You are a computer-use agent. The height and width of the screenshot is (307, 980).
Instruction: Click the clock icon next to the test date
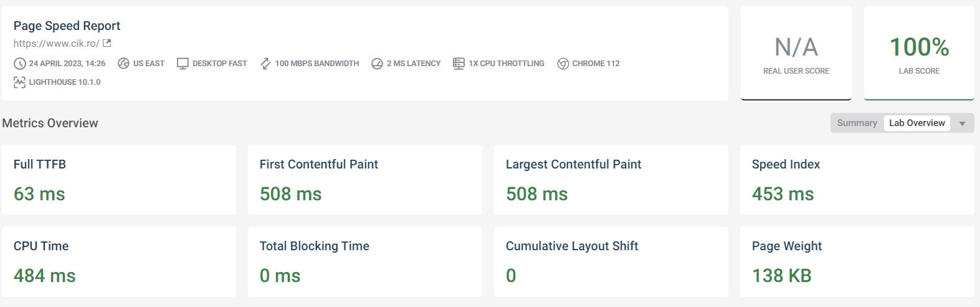(20, 64)
